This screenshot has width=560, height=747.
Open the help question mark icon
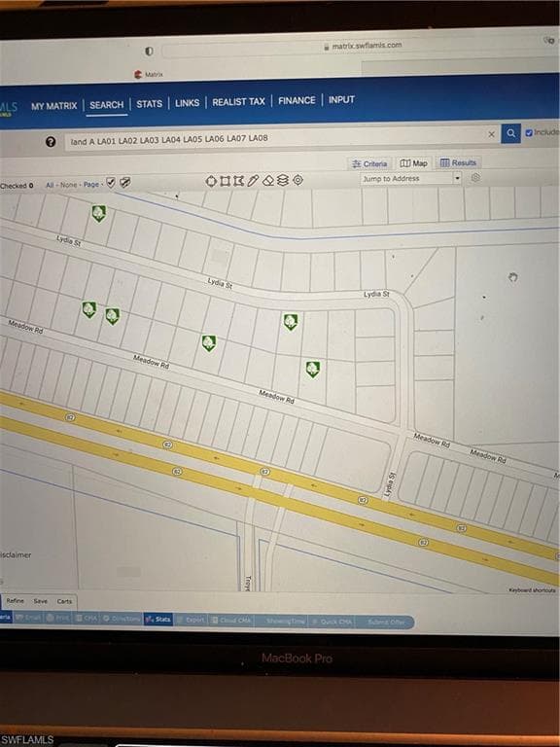tap(51, 141)
